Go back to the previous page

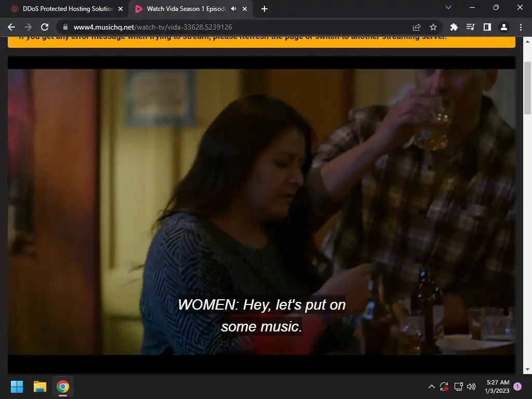(x=11, y=27)
